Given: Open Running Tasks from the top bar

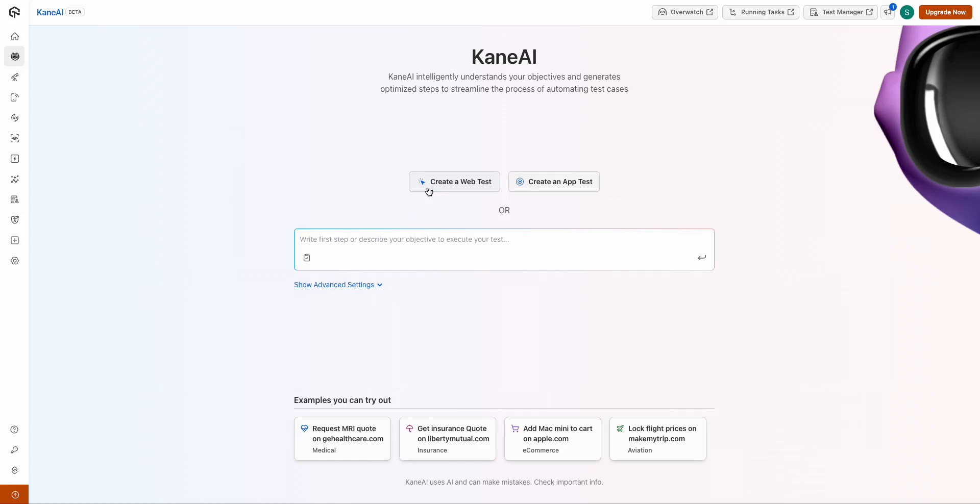Looking at the screenshot, I should 760,12.
